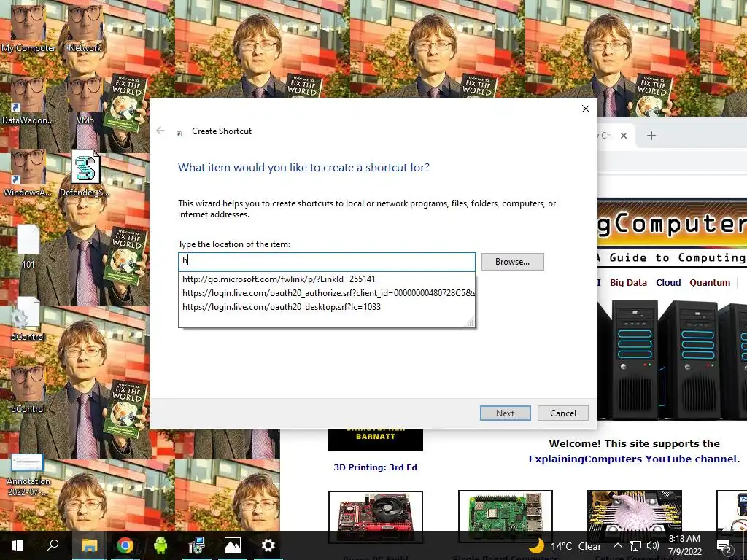
Task: Close the Chrome browser tab
Action: (x=624, y=136)
